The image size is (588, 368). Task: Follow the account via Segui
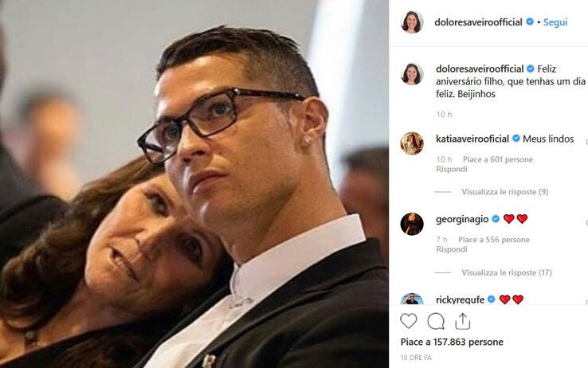(555, 22)
